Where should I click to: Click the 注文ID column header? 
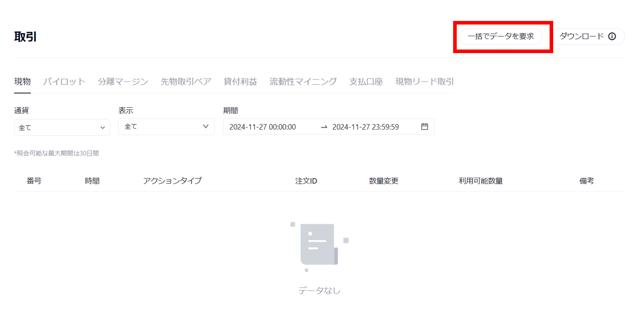306,181
